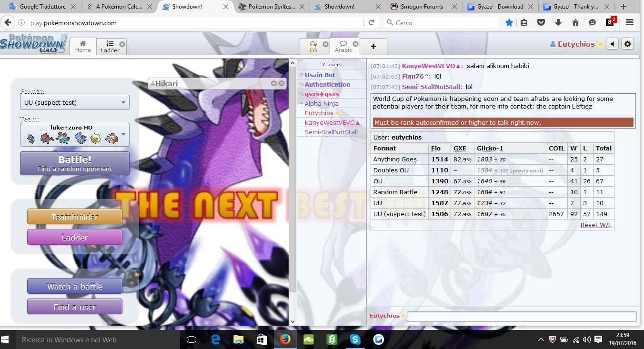This screenshot has height=349, width=644.
Task: Switch to the Arabic chat tab
Action: [343, 47]
